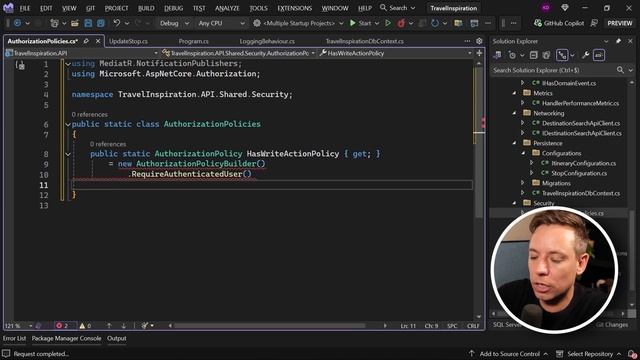Click the Open File folder icon
The width and height of the screenshot is (640, 360).
click(75, 23)
